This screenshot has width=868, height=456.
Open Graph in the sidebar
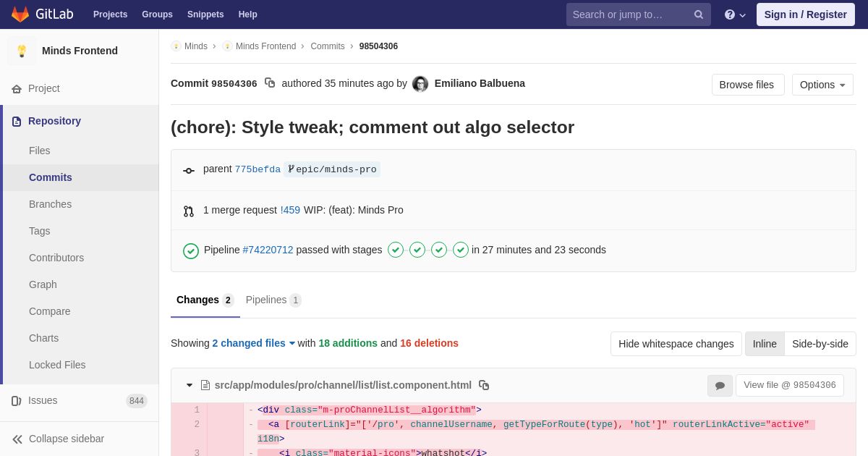coord(80,284)
